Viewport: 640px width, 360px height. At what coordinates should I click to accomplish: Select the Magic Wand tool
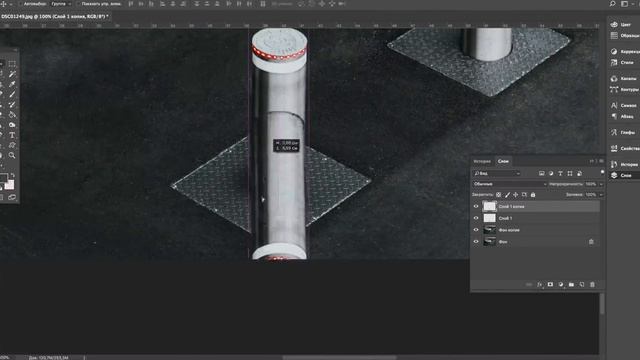(12, 74)
